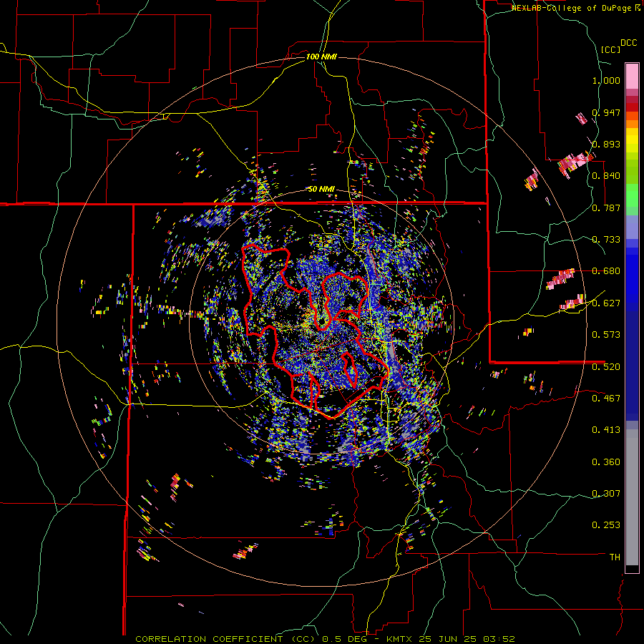Image resolution: width=644 pixels, height=644 pixels.
Task: Click the 50 NMI range ring label
Action: click(321, 190)
